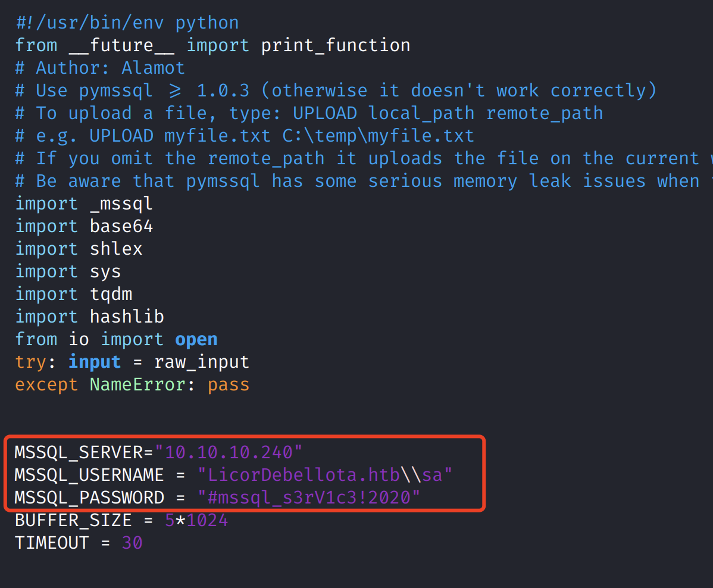Click the C:\temp\myfile.txt example path
This screenshot has width=713, height=588.
tap(378, 136)
